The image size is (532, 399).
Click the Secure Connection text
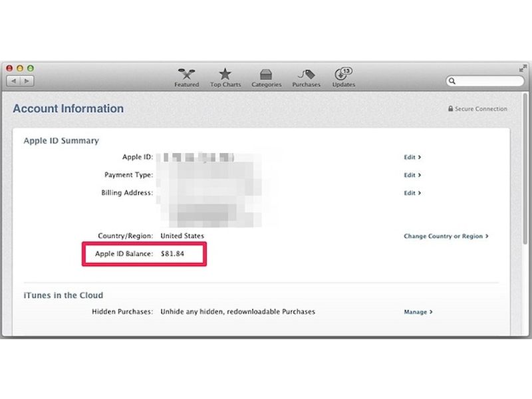coord(481,108)
